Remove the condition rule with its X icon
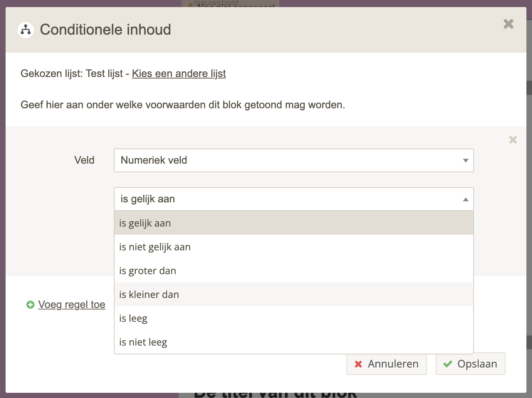Viewport: 532px width, 398px height. click(x=513, y=140)
